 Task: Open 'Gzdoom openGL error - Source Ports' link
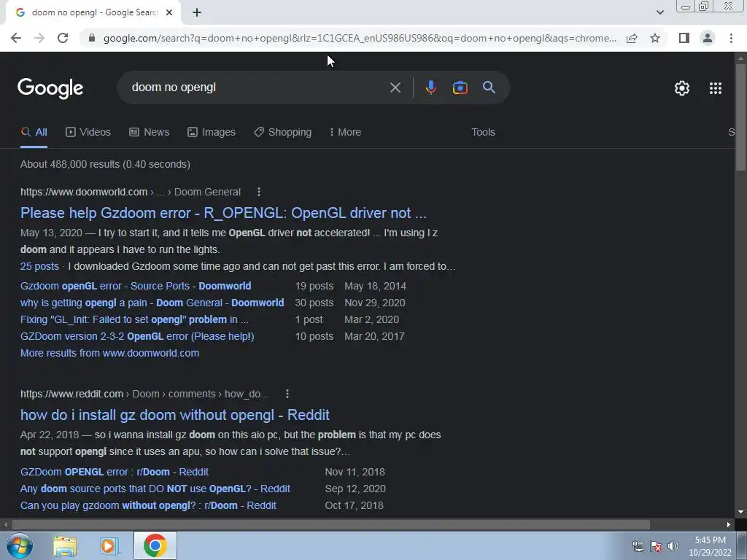pyautogui.click(x=136, y=286)
